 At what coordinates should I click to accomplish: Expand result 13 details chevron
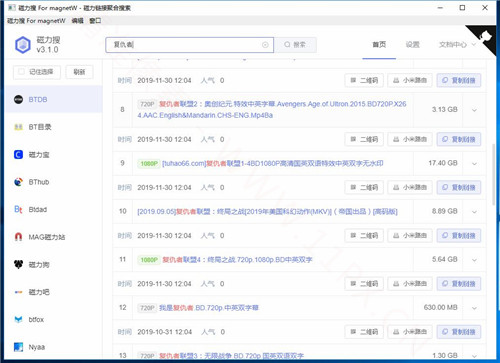(x=474, y=356)
